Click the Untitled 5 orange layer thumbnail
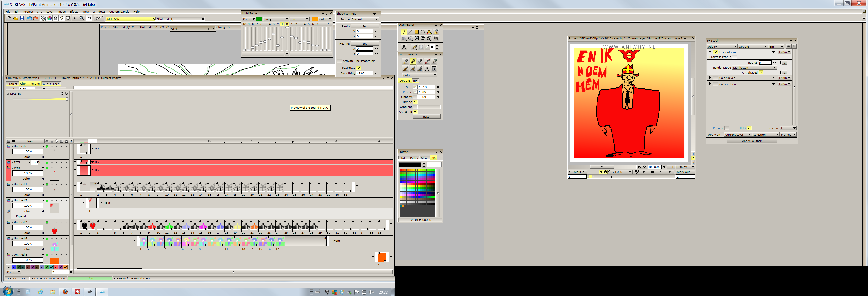The height and width of the screenshot is (296, 868). [54, 261]
